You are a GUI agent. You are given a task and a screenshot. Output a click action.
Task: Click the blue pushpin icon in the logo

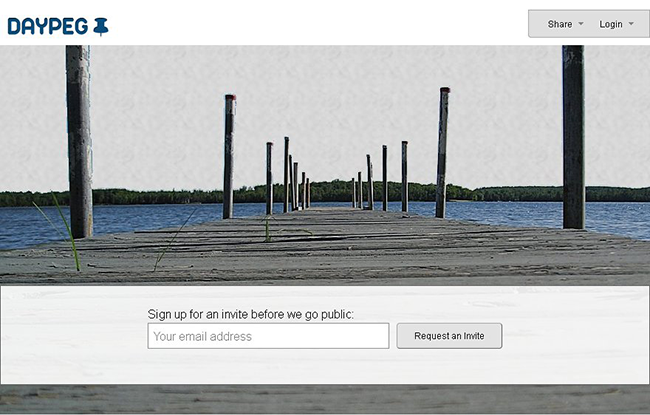tap(100, 27)
